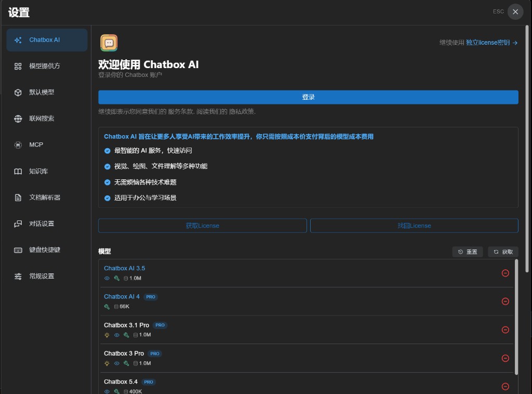
Task: Select the Chatbox 5.4 model name
Action: [121, 382]
